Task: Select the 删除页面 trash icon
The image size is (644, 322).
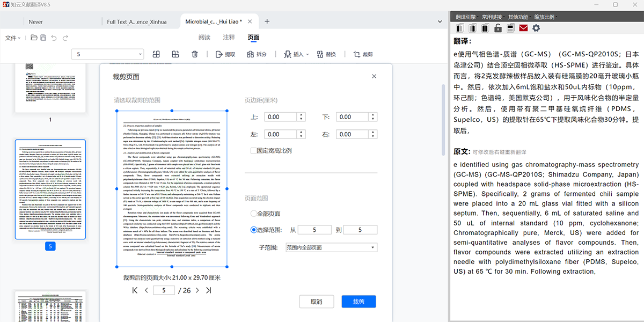Action: pyautogui.click(x=194, y=54)
